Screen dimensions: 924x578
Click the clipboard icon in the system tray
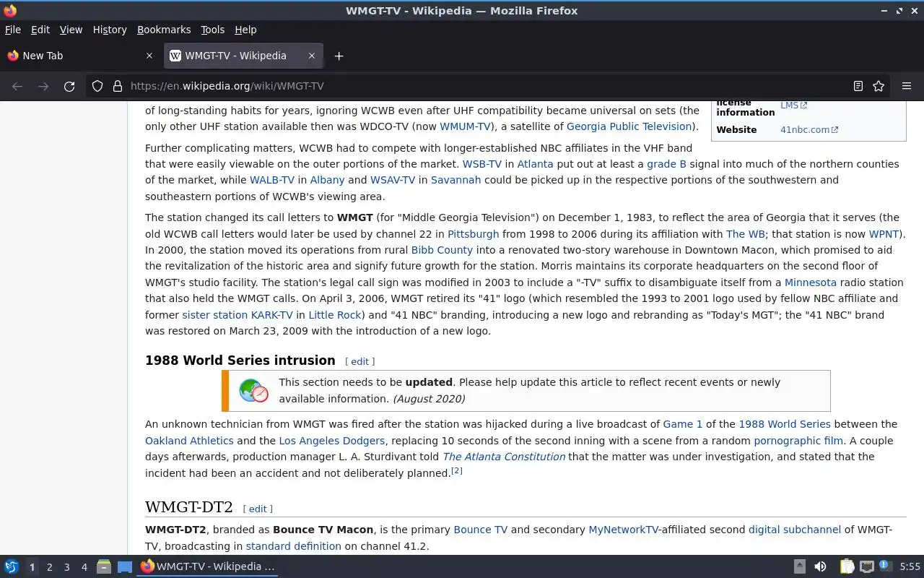[x=847, y=566]
